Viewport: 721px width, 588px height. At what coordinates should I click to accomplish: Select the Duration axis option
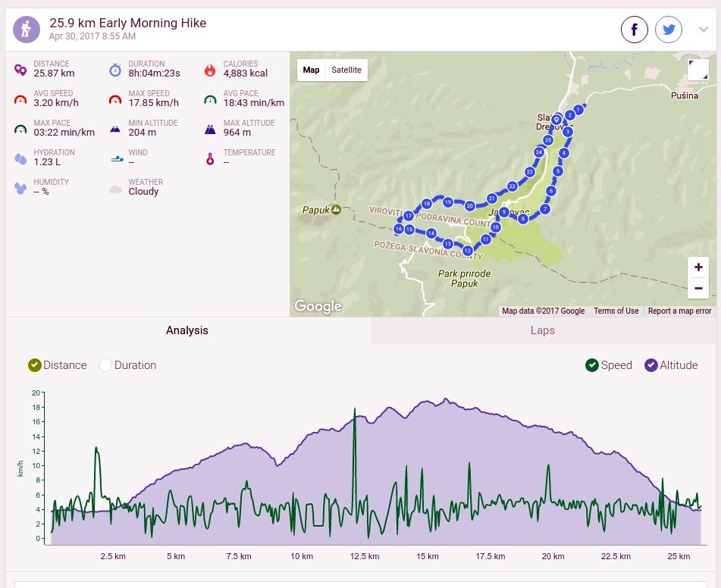(x=105, y=365)
